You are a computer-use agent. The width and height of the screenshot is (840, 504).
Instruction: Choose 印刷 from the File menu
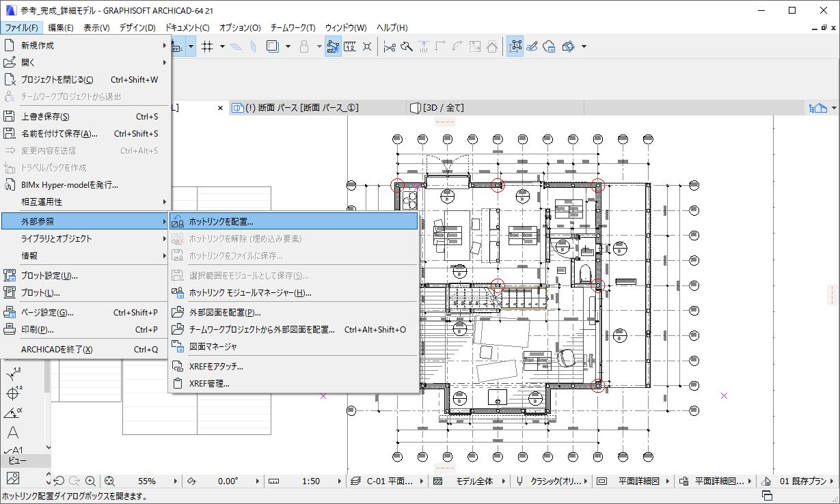[85, 329]
